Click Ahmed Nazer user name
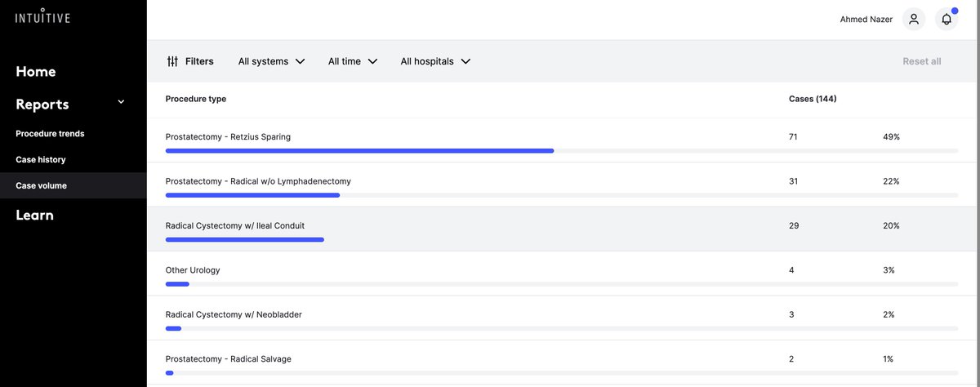The height and width of the screenshot is (387, 980). coord(866,20)
